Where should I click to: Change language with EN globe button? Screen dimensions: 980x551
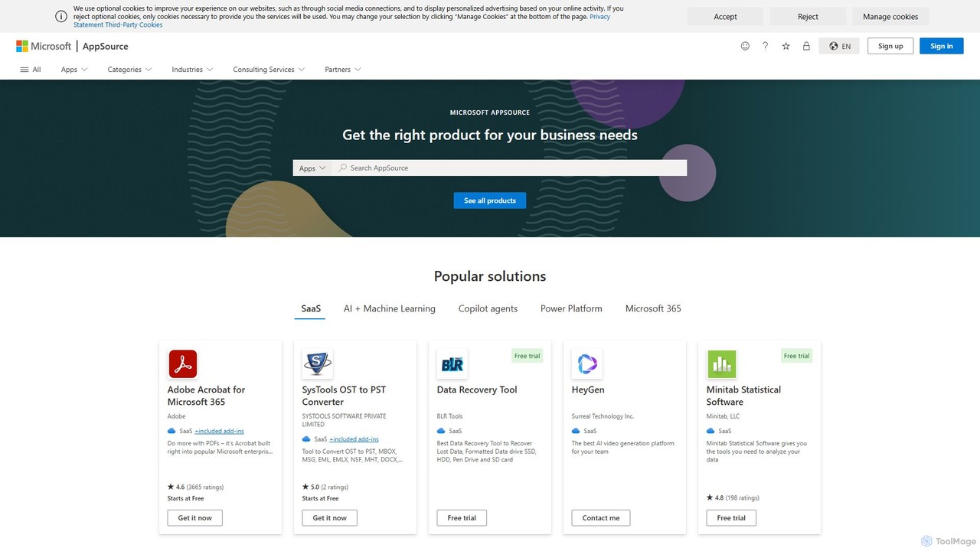click(x=839, y=46)
